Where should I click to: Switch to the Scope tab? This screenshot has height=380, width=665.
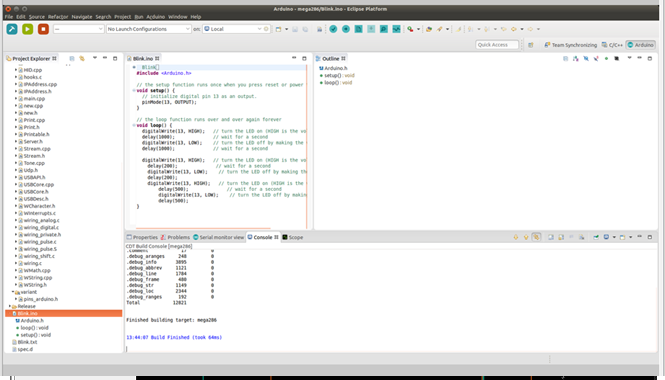(x=293, y=237)
